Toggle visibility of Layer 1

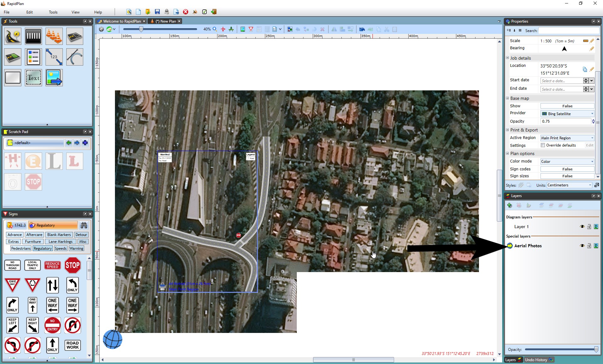(x=583, y=226)
